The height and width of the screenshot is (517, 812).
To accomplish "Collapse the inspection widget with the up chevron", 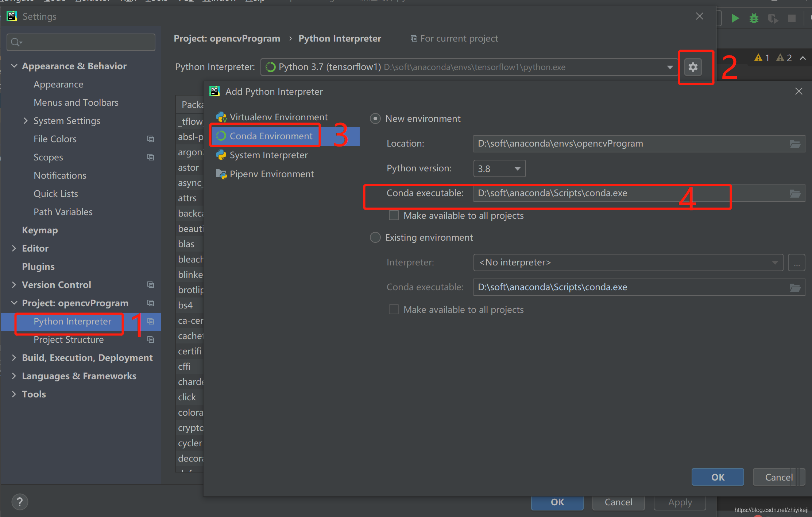I will [803, 58].
